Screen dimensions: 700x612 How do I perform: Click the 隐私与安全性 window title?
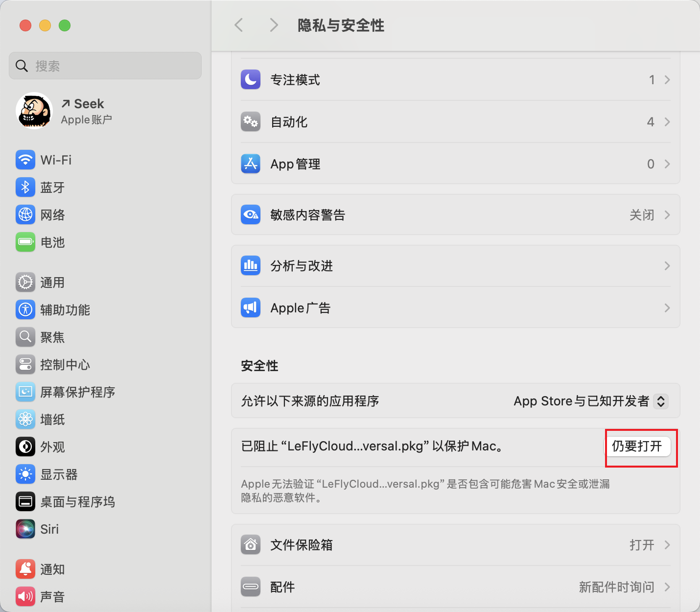pyautogui.click(x=341, y=25)
